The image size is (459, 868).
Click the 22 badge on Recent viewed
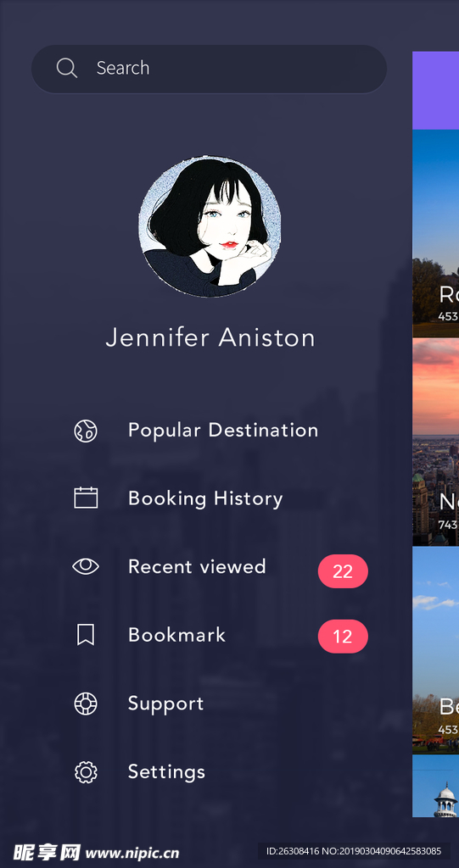click(x=343, y=571)
